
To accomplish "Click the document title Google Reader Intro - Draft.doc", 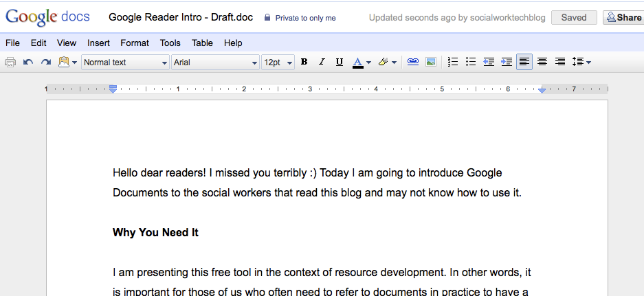I will [181, 17].
